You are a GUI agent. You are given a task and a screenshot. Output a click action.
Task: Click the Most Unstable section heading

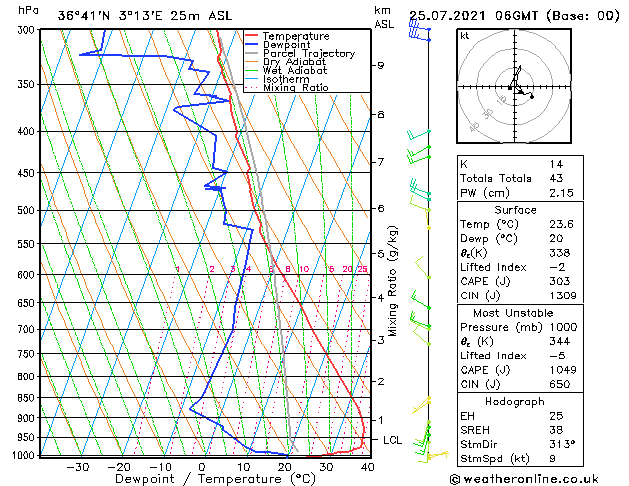pyautogui.click(x=513, y=313)
